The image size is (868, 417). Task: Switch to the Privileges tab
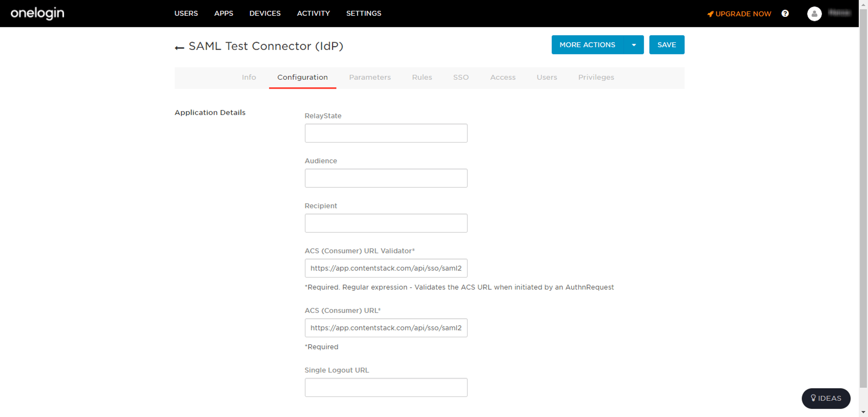[596, 78]
